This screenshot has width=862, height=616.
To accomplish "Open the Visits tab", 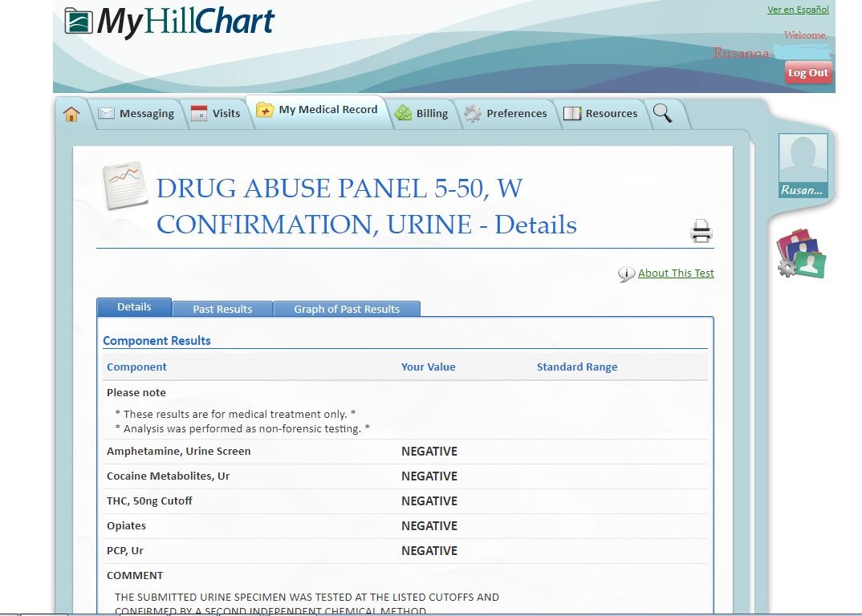I will [x=216, y=113].
